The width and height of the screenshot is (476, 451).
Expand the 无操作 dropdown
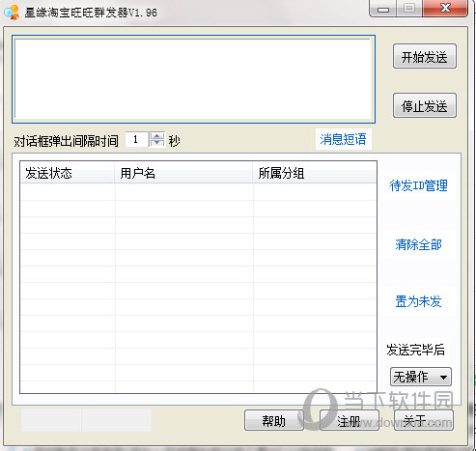click(421, 377)
